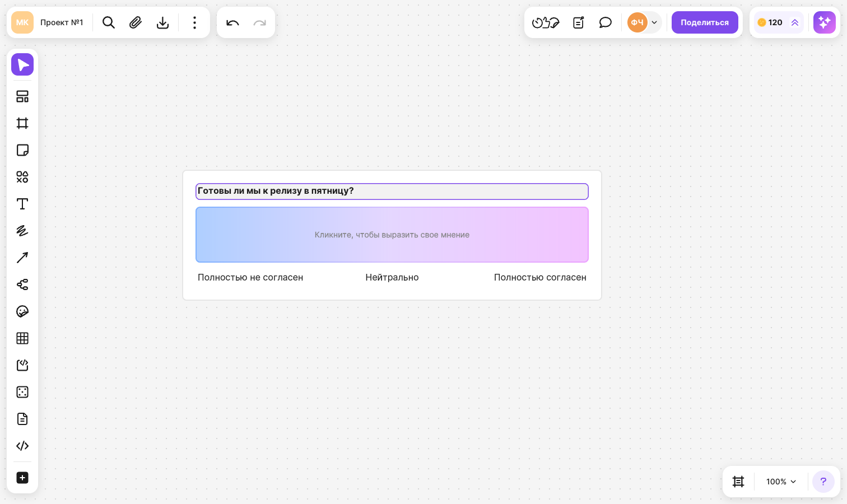The height and width of the screenshot is (504, 847).
Task: Open the help question mark button
Action: (x=823, y=482)
